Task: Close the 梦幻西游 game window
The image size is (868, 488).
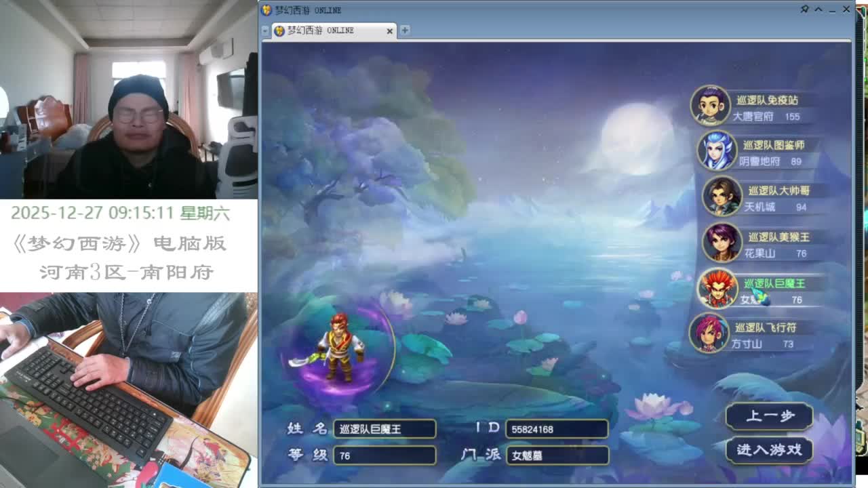Action: [846, 9]
